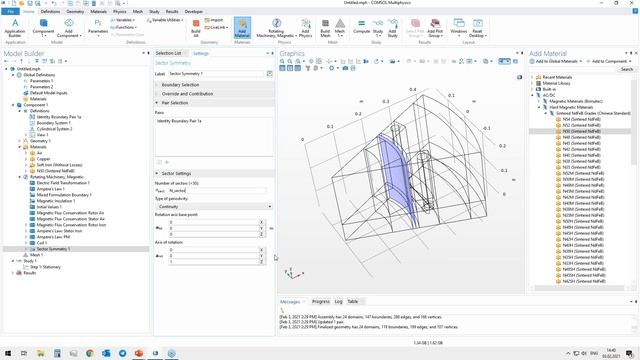This screenshot has width=640, height=360.
Task: Open PowerPoint from the taskbar
Action: point(139,353)
